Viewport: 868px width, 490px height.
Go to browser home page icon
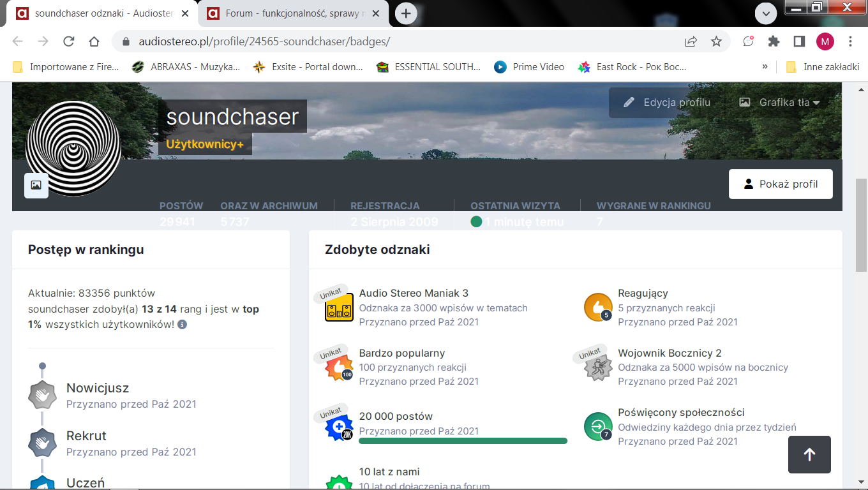pyautogui.click(x=94, y=41)
